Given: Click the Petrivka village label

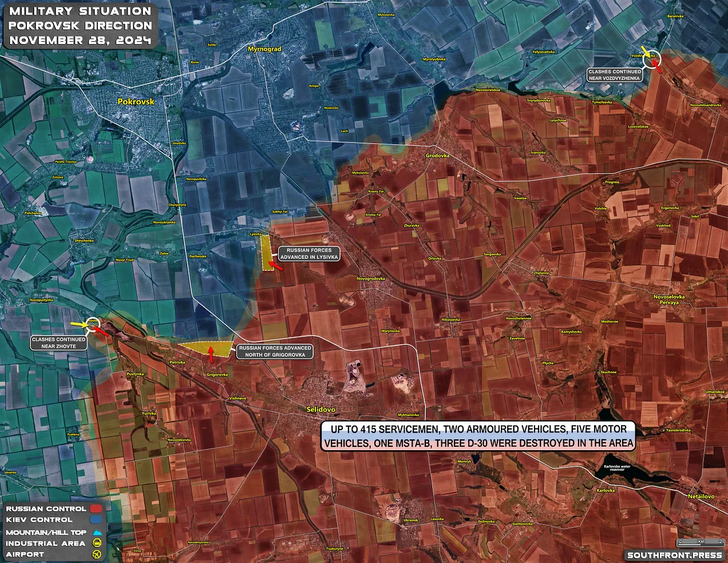Looking at the screenshot, I should pyautogui.click(x=177, y=363).
